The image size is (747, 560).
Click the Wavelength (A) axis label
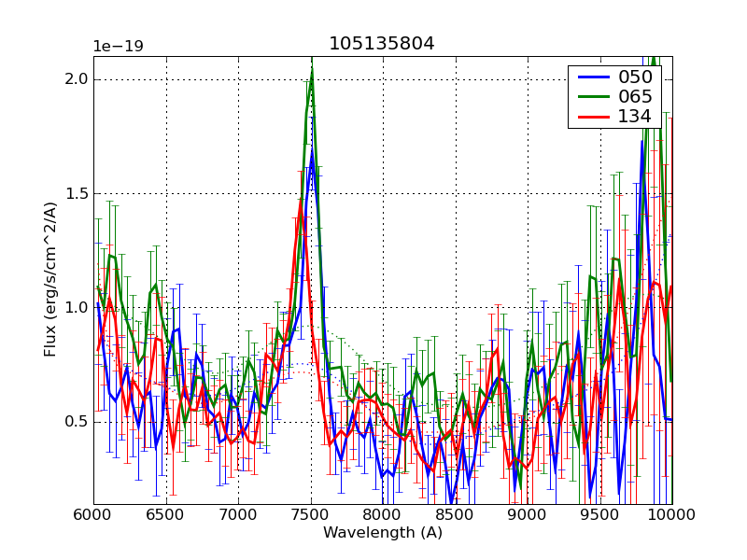coord(382,533)
